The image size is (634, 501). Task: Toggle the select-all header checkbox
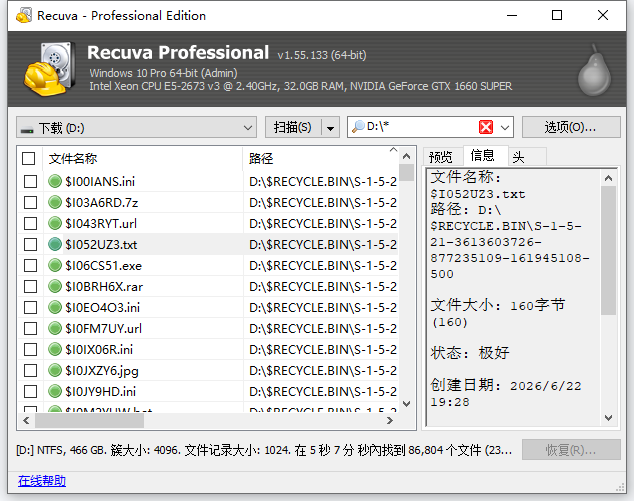(x=28, y=159)
